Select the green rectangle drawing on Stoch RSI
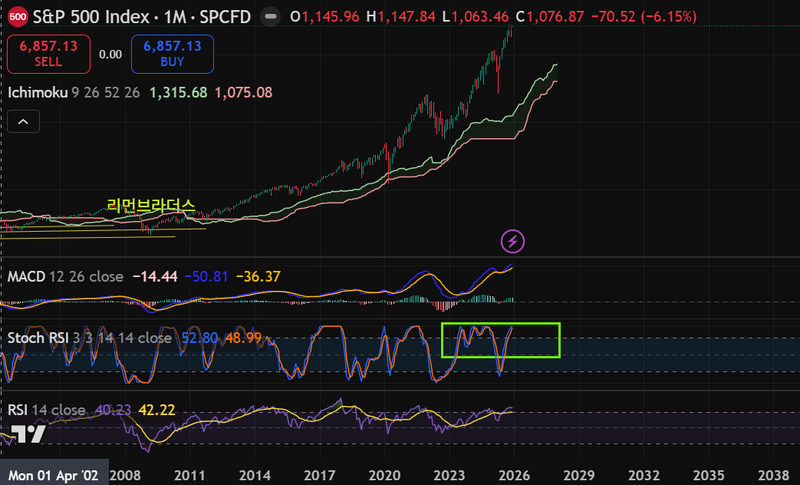Image resolution: width=800 pixels, height=485 pixels. [x=500, y=324]
